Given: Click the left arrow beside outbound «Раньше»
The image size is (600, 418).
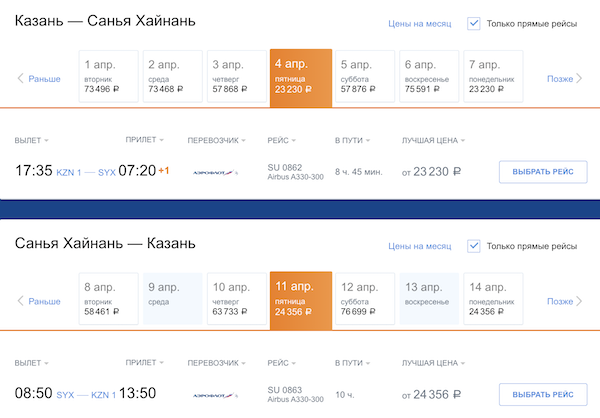Looking at the screenshot, I should pos(20,79).
